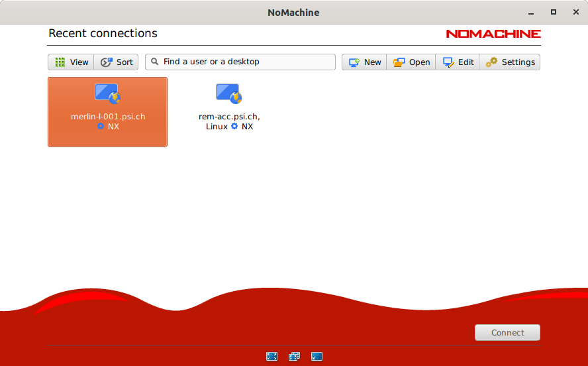Screen dimensions: 588x366
Task: Click the fullscreen on all monitors icon
Action: (x=294, y=356)
